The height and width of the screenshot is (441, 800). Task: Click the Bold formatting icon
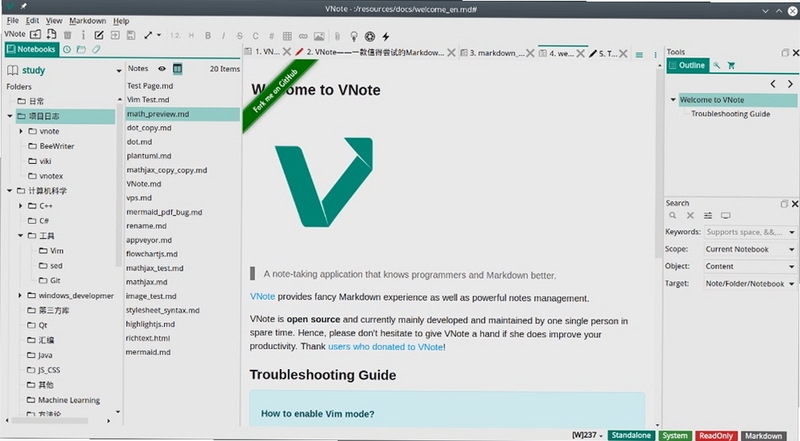(208, 36)
